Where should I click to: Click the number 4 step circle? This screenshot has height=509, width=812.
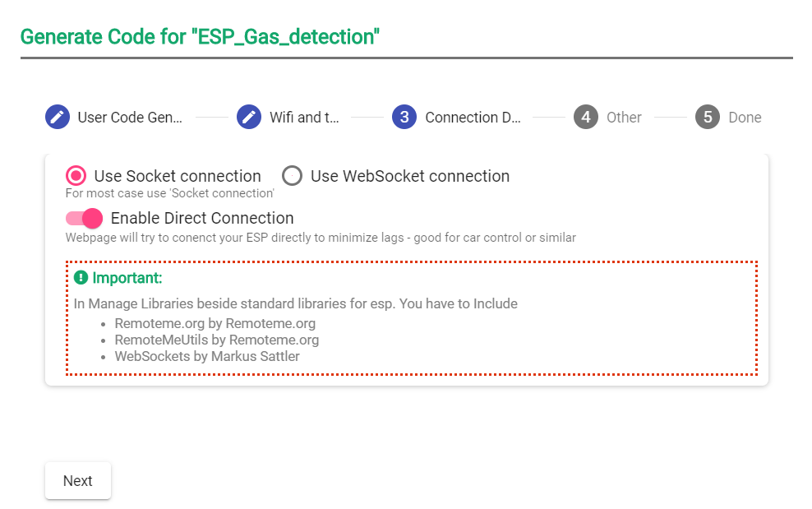tap(586, 117)
